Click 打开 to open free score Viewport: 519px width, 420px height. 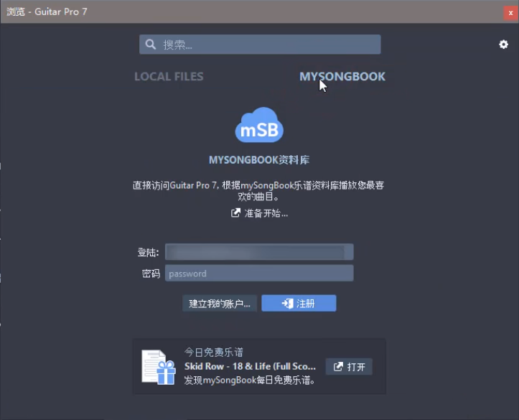pos(349,367)
